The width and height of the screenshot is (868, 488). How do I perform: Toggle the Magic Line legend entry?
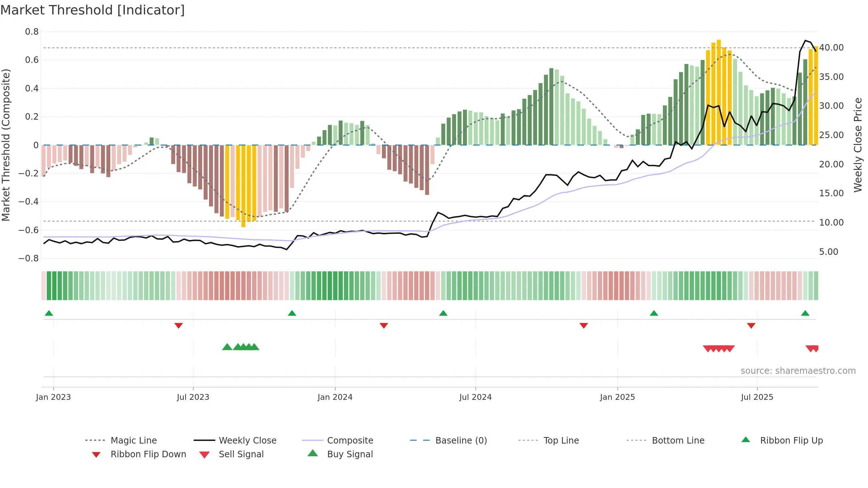click(x=121, y=440)
